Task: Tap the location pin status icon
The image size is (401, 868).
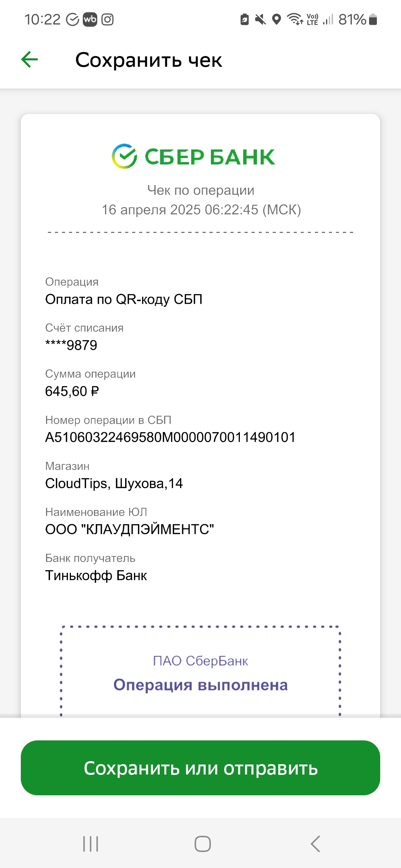Action: [277, 19]
